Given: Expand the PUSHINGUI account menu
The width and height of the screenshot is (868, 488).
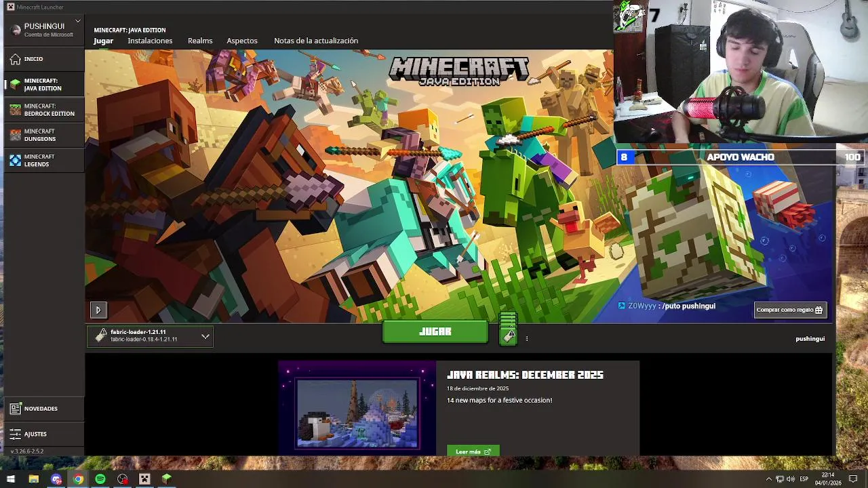Looking at the screenshot, I should click(78, 21).
